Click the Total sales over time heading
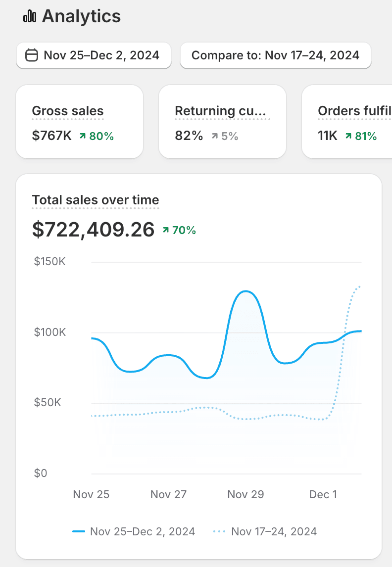 click(96, 200)
